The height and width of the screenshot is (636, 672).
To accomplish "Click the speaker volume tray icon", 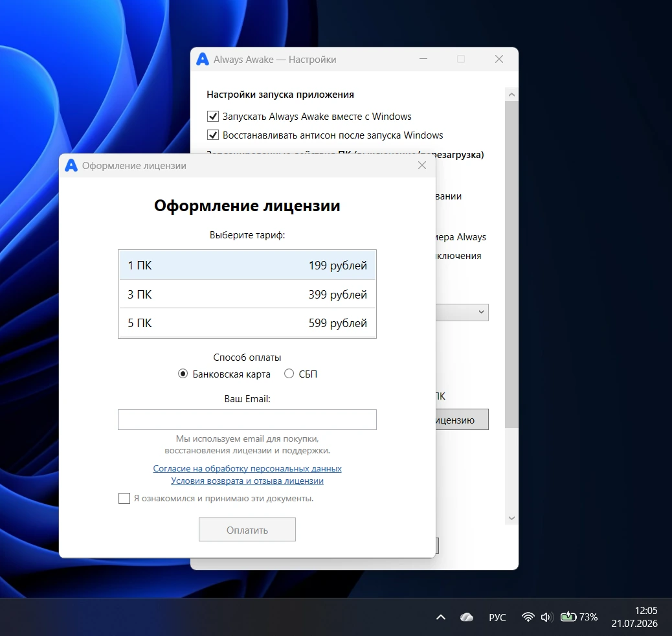I will pos(546,617).
